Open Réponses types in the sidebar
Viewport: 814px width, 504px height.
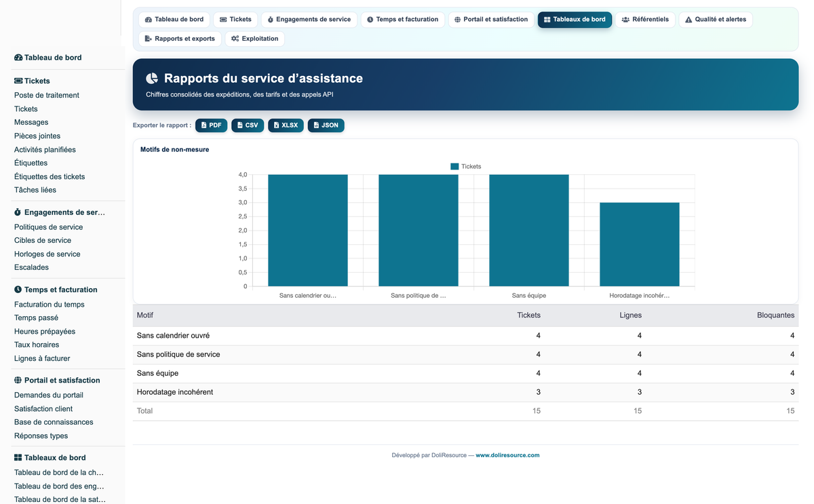tap(41, 436)
